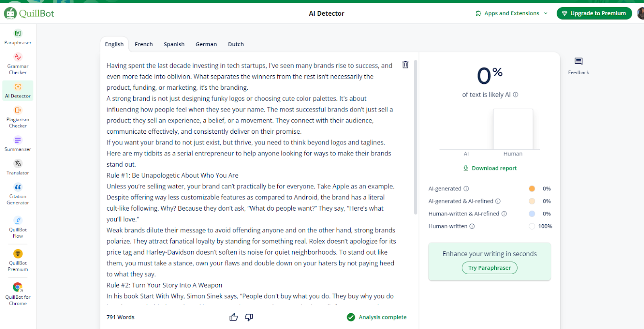Click the AI-generated & AI-refined info icon
This screenshot has height=329, width=644.
point(498,201)
